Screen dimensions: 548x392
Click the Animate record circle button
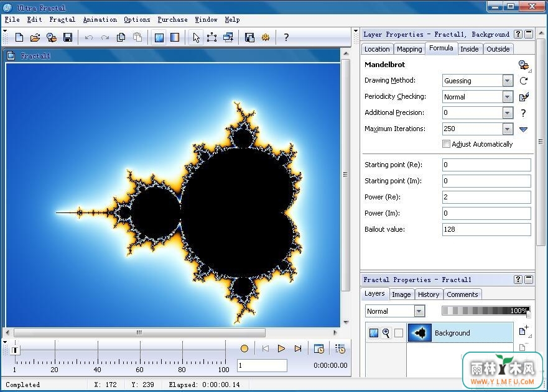pyautogui.click(x=244, y=349)
